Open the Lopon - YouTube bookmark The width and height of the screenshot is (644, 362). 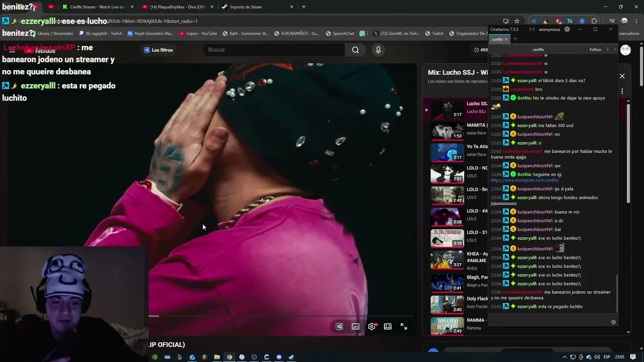click(198, 34)
